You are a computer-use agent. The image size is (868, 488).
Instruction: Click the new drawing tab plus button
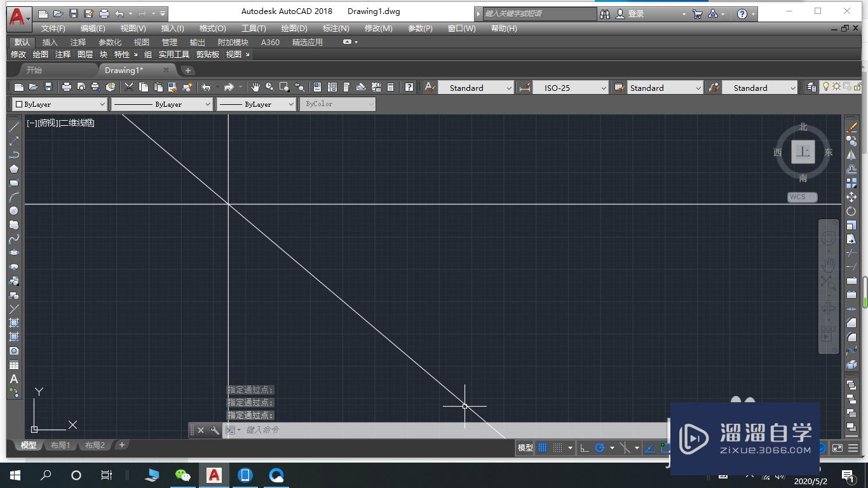pyautogui.click(x=187, y=71)
